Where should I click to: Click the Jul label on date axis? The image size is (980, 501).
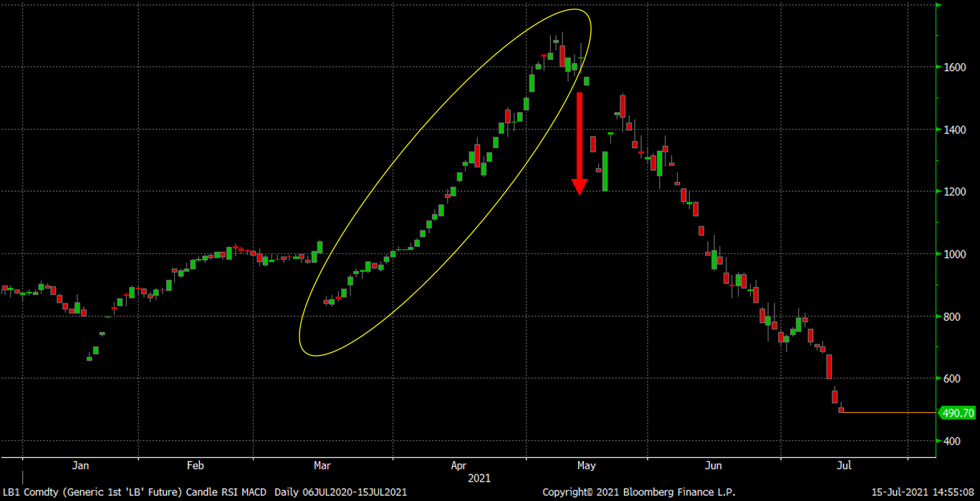click(x=844, y=466)
